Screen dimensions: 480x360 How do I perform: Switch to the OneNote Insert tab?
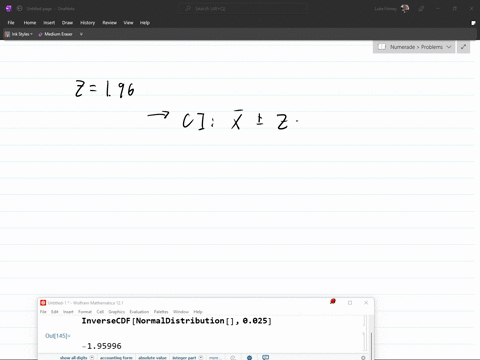(x=49, y=23)
